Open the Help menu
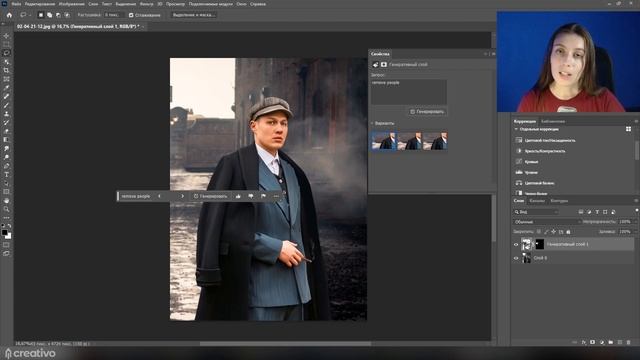 [x=258, y=4]
